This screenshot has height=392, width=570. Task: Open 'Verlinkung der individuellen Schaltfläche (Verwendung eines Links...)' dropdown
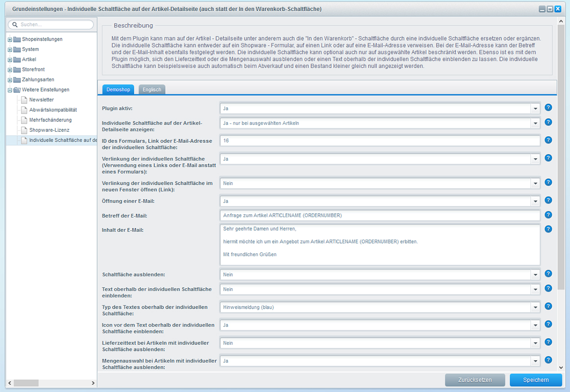click(535, 159)
